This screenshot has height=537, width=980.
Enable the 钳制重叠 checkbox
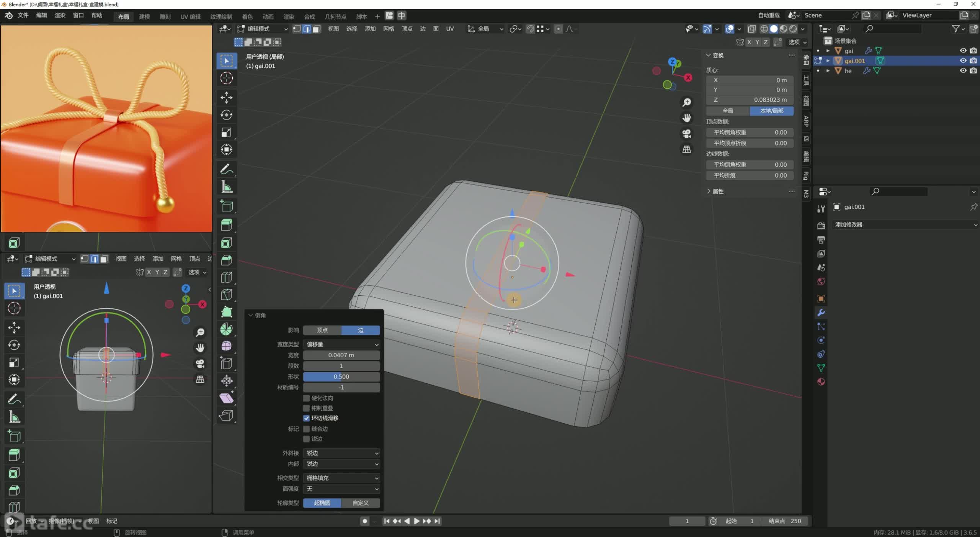click(306, 408)
